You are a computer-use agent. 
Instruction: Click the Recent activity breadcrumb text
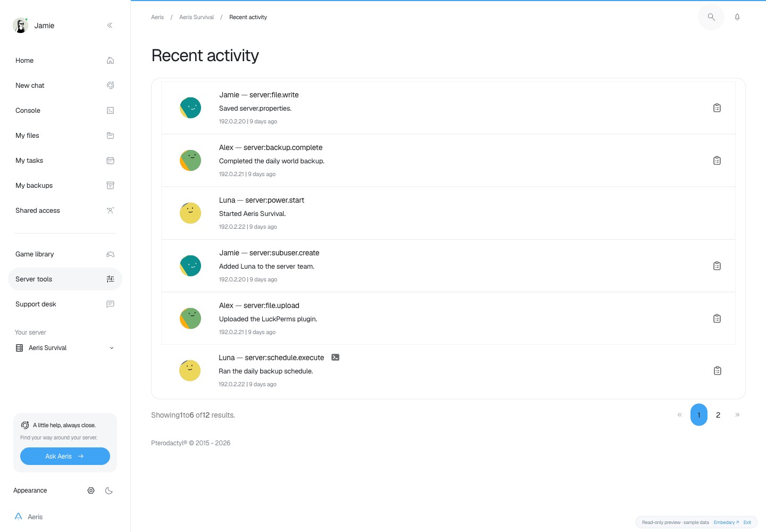(x=248, y=17)
